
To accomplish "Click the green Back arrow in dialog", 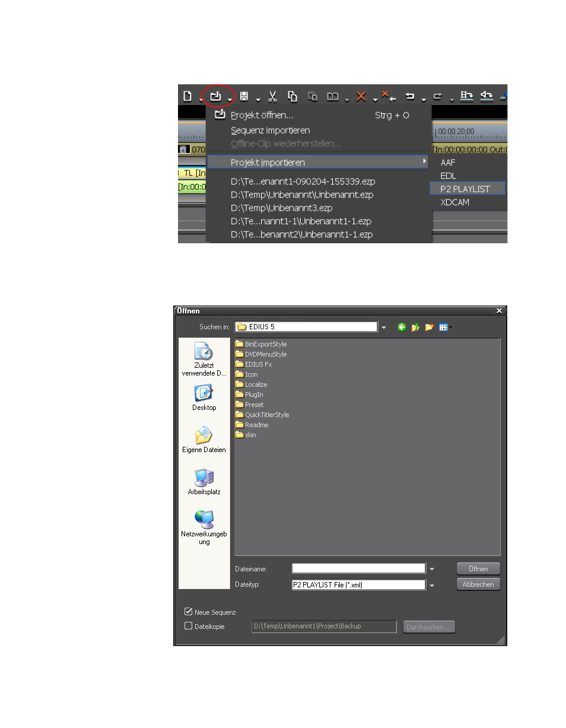I will [402, 327].
